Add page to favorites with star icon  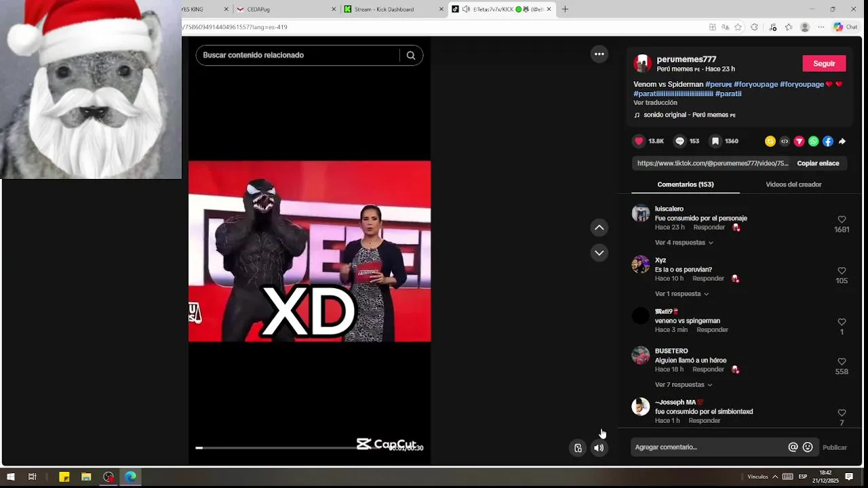tap(738, 27)
